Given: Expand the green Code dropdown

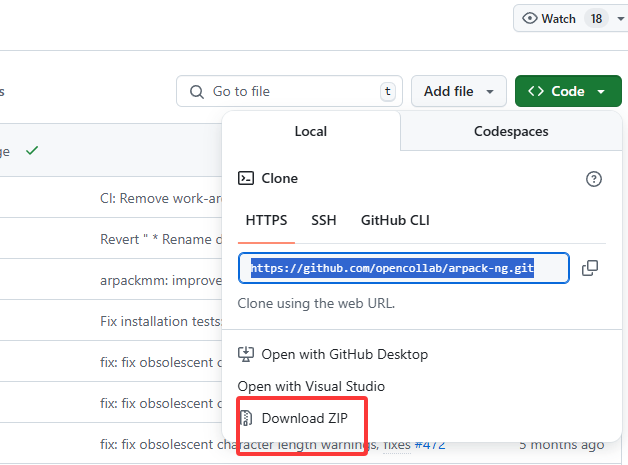Looking at the screenshot, I should (567, 91).
